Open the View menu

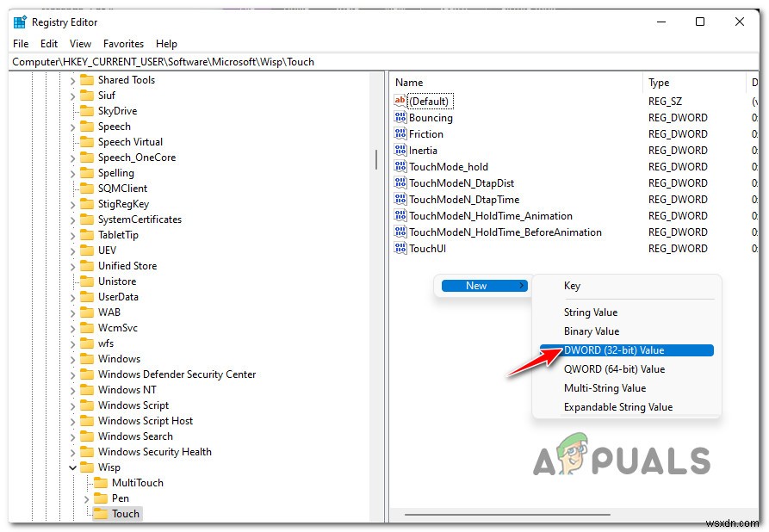click(80, 44)
